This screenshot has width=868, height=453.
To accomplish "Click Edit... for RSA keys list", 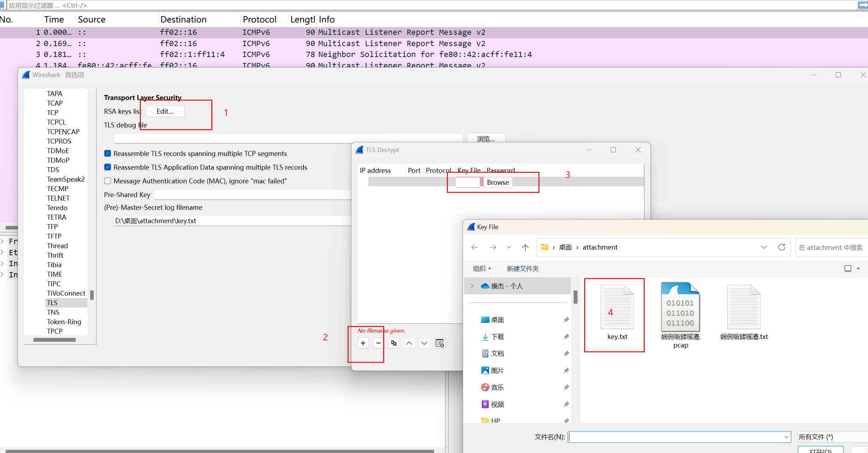I will 165,111.
